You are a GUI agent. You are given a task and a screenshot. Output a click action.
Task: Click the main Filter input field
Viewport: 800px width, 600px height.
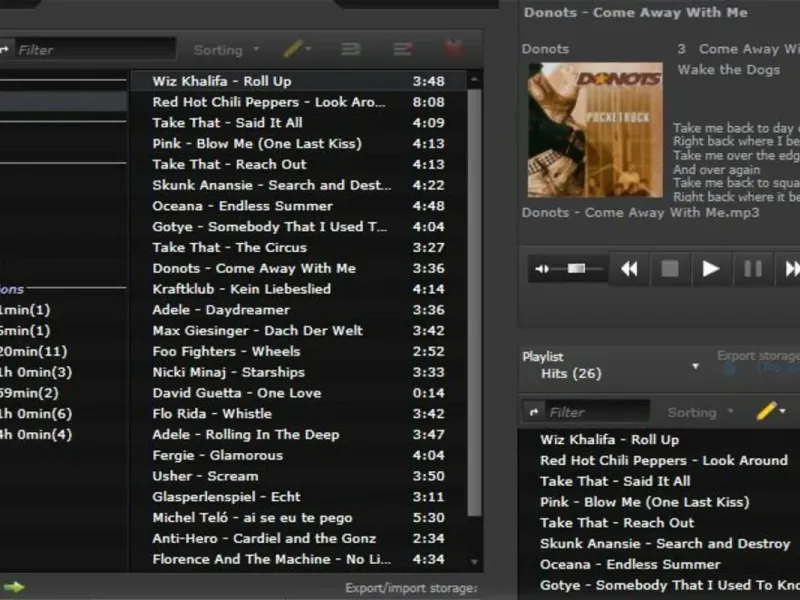coord(95,49)
